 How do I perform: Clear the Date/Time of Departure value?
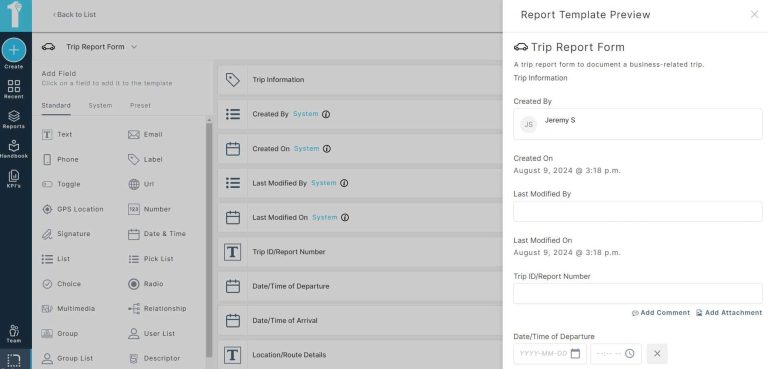click(x=657, y=353)
